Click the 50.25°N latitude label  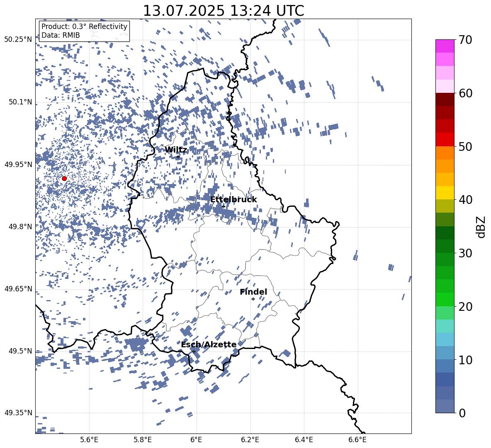click(x=18, y=40)
